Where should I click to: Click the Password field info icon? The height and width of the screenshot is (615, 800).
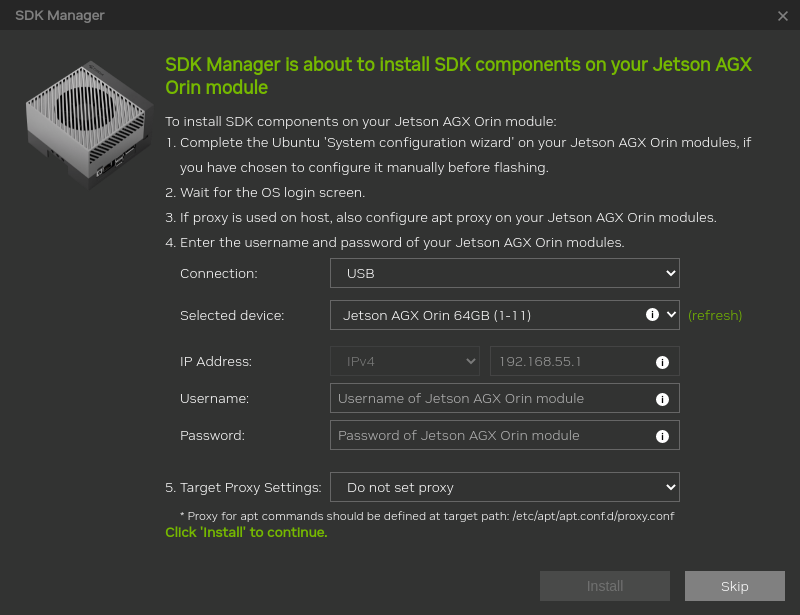point(661,436)
